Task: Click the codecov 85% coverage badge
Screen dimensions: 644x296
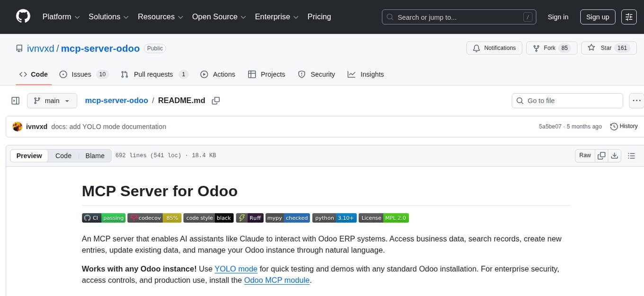Action: tap(154, 218)
